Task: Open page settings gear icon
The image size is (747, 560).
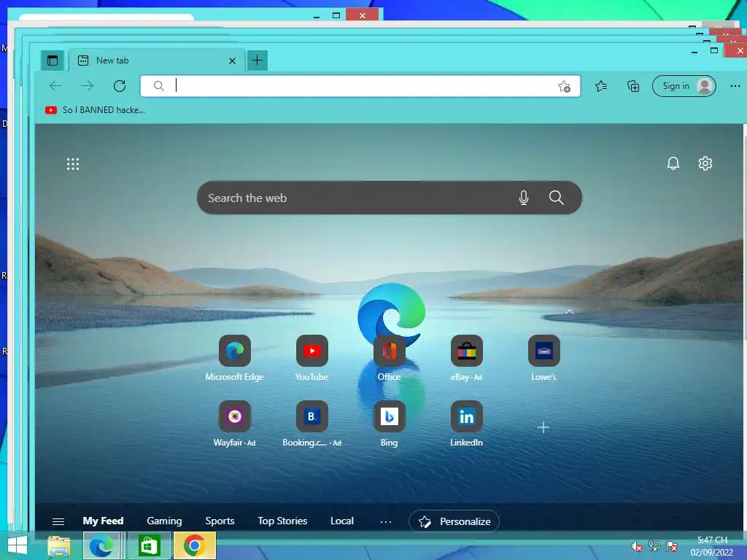Action: tap(705, 163)
